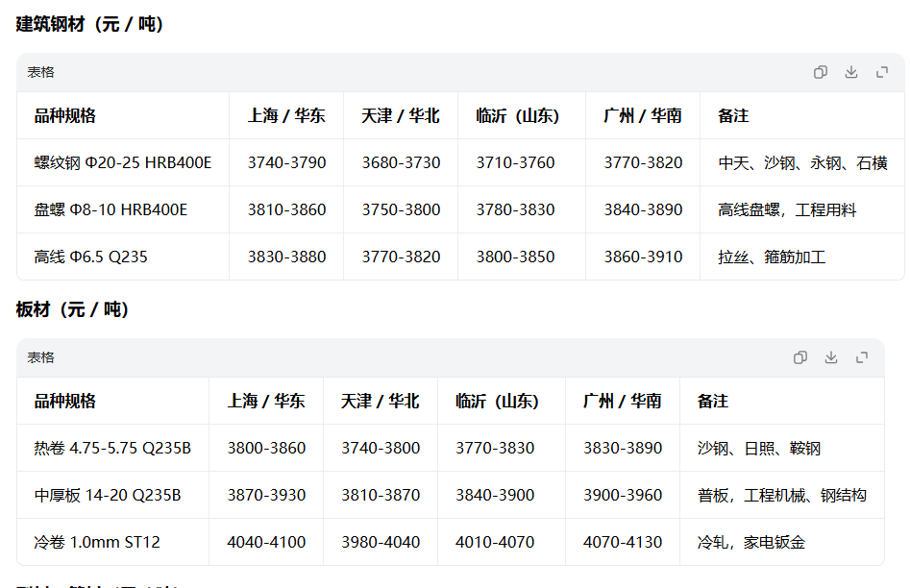Select the 冷卷 1.0mm ST12 cell
This screenshot has height=588, width=910.
97,542
